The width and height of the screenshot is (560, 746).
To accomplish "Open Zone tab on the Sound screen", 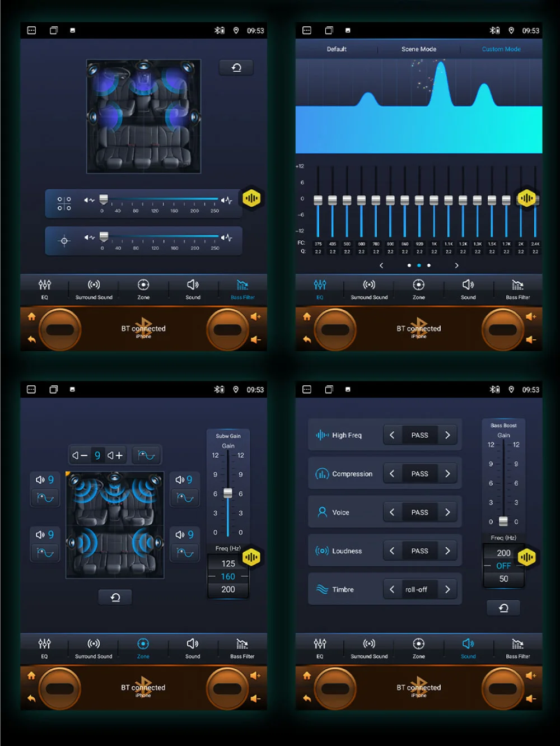I will click(419, 649).
